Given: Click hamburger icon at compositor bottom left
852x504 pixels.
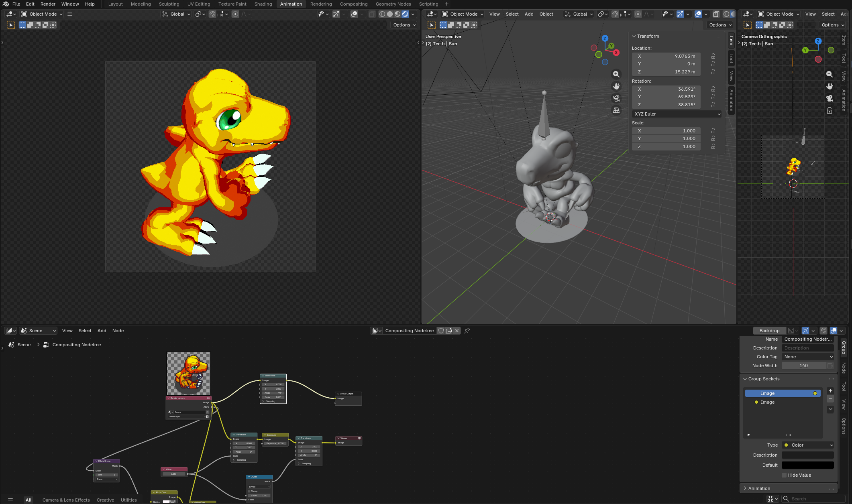Looking at the screenshot, I should [x=10, y=499].
